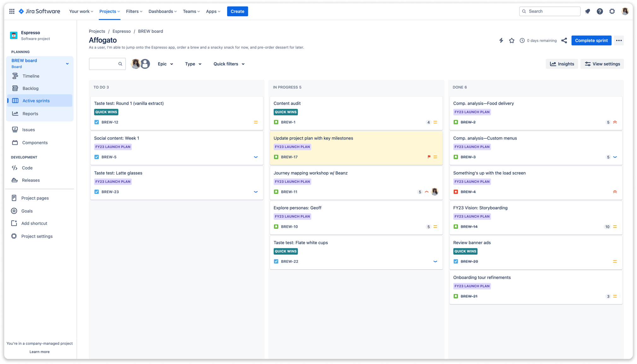The height and width of the screenshot is (364, 637).
Task: Open Jira notifications bell icon
Action: point(587,11)
